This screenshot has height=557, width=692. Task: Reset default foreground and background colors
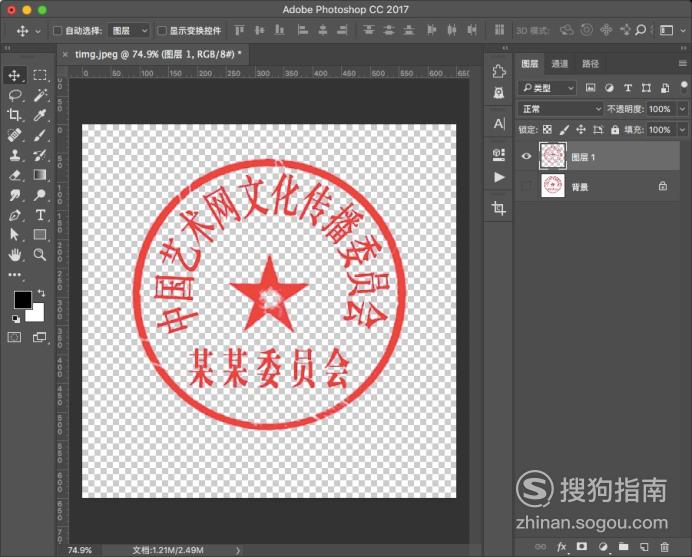[x=16, y=319]
